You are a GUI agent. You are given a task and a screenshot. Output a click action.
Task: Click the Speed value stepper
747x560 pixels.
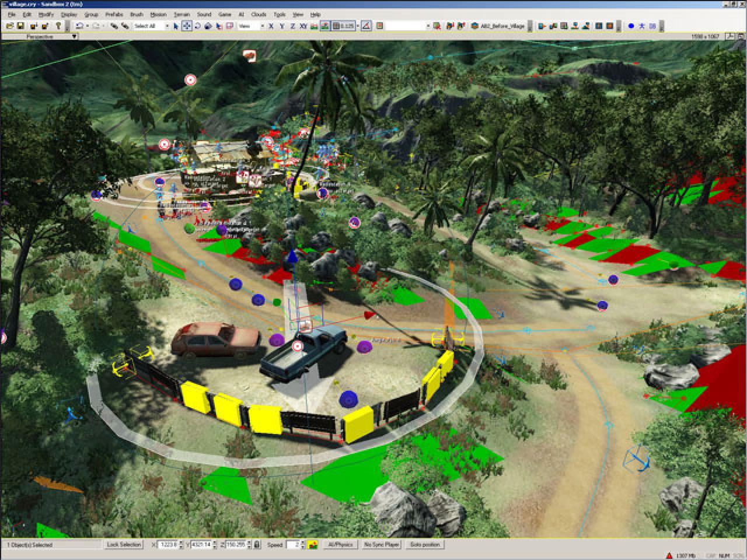[x=302, y=544]
